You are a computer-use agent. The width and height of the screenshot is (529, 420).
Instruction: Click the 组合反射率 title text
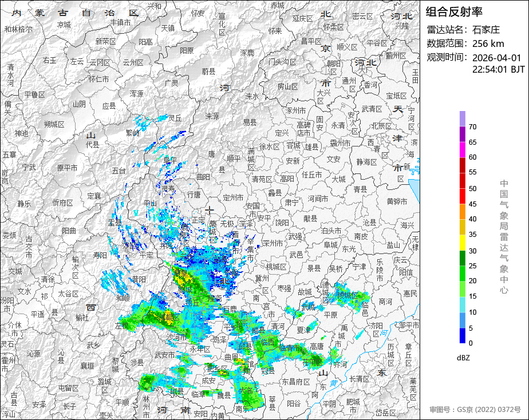454,12
